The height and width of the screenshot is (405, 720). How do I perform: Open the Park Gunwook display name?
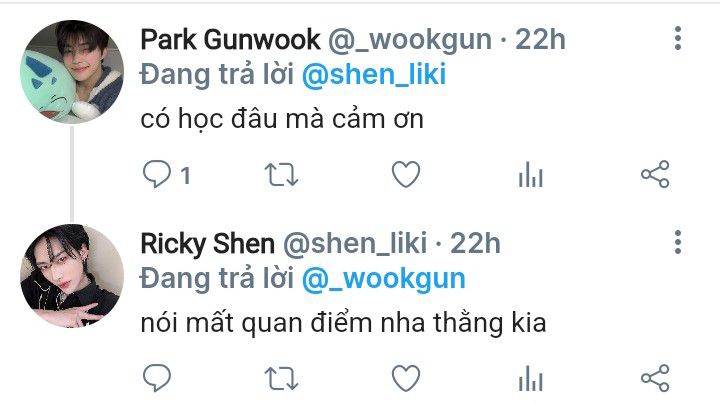230,39
